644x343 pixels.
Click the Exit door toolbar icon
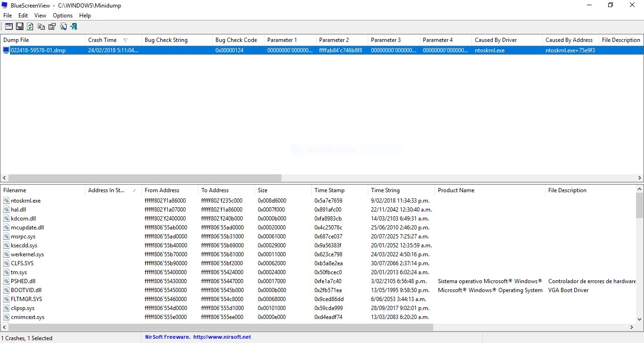click(x=74, y=26)
